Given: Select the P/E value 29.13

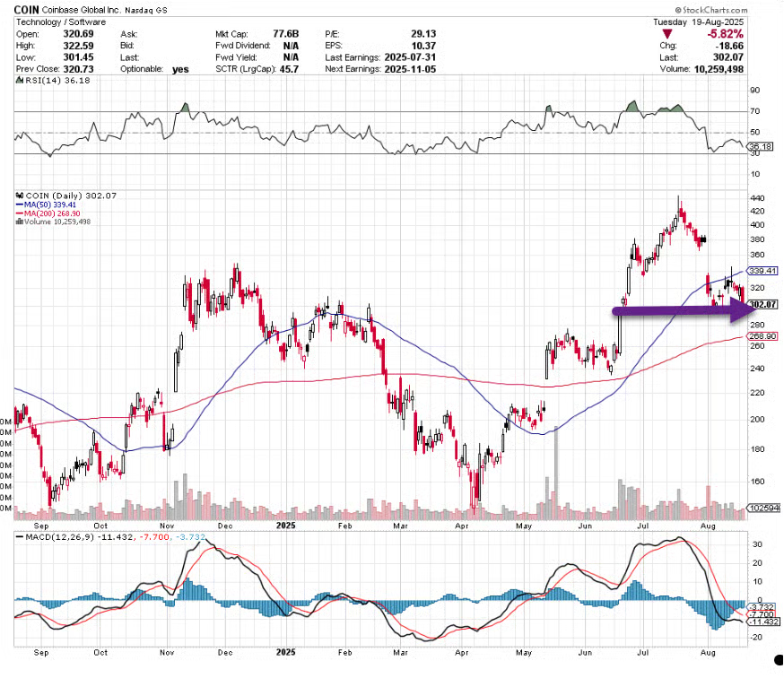Looking at the screenshot, I should pyautogui.click(x=423, y=34).
